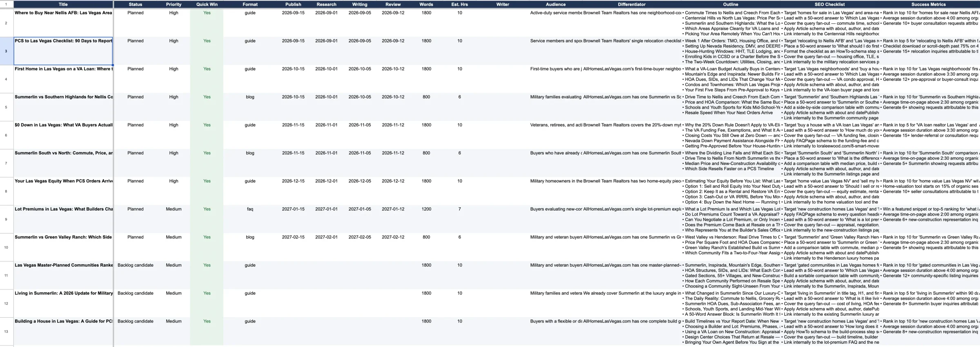Select review date 2027-01-12

[393, 209]
